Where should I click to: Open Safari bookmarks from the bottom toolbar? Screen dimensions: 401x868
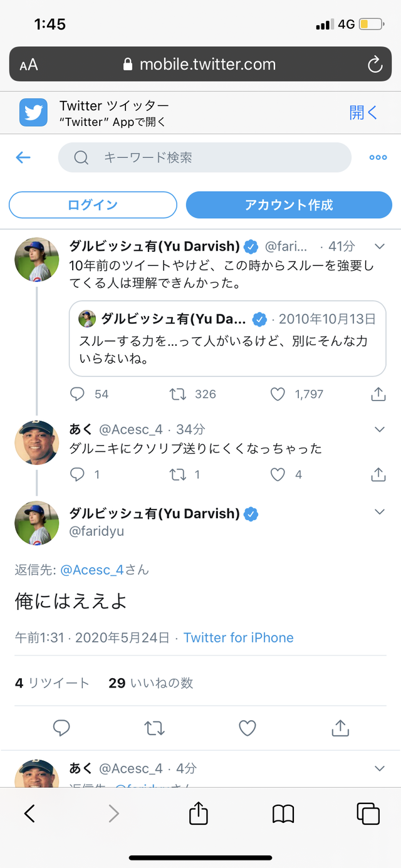(x=283, y=813)
